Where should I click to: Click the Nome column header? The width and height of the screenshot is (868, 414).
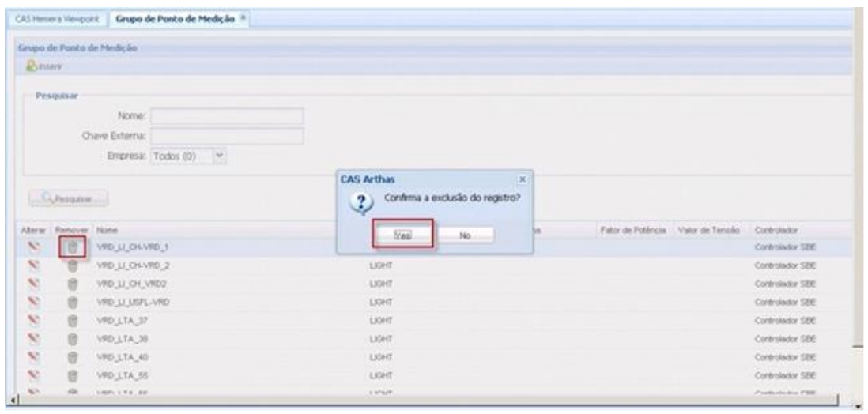click(108, 230)
